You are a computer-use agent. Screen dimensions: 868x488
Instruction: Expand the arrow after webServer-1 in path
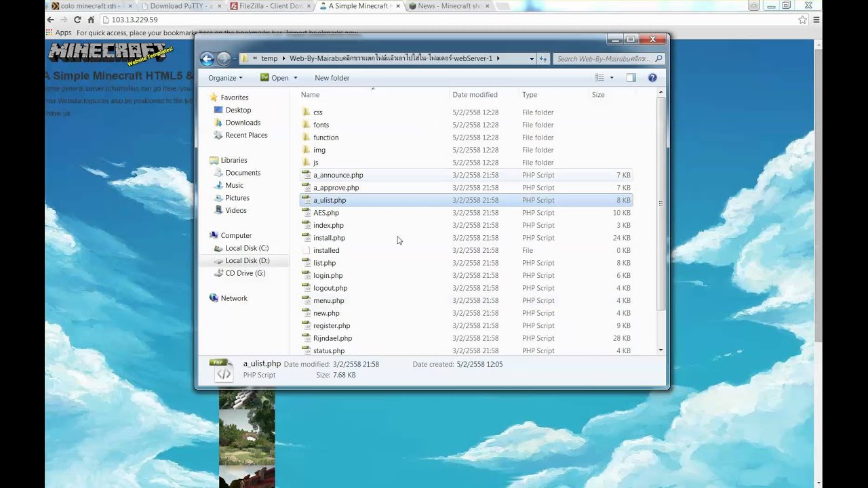click(x=498, y=59)
